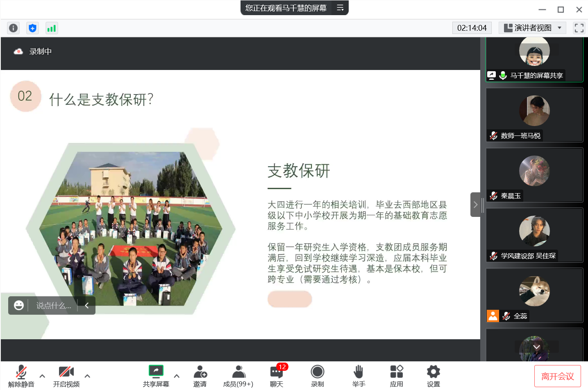Open the 邀请 invite icon

click(200, 376)
